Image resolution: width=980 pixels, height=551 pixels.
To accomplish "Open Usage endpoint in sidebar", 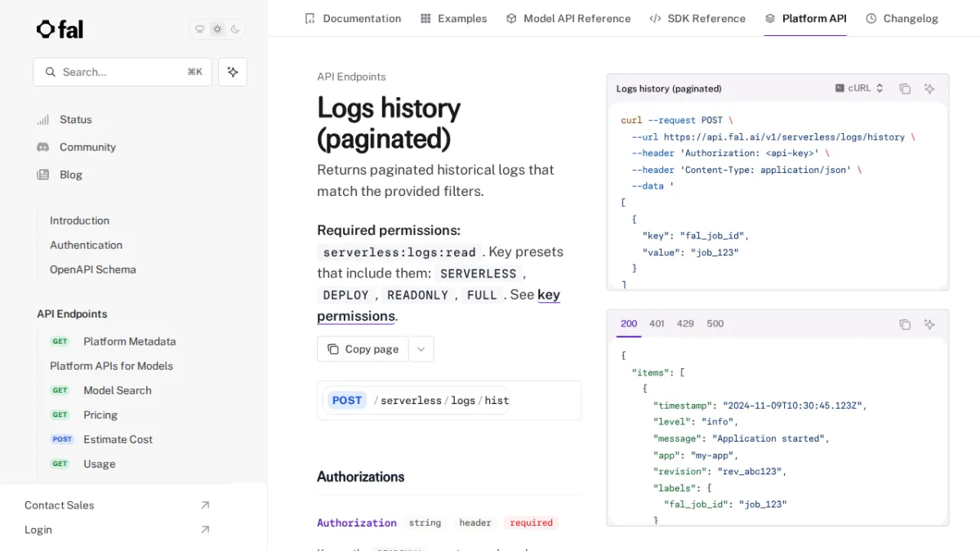I will pyautogui.click(x=99, y=464).
